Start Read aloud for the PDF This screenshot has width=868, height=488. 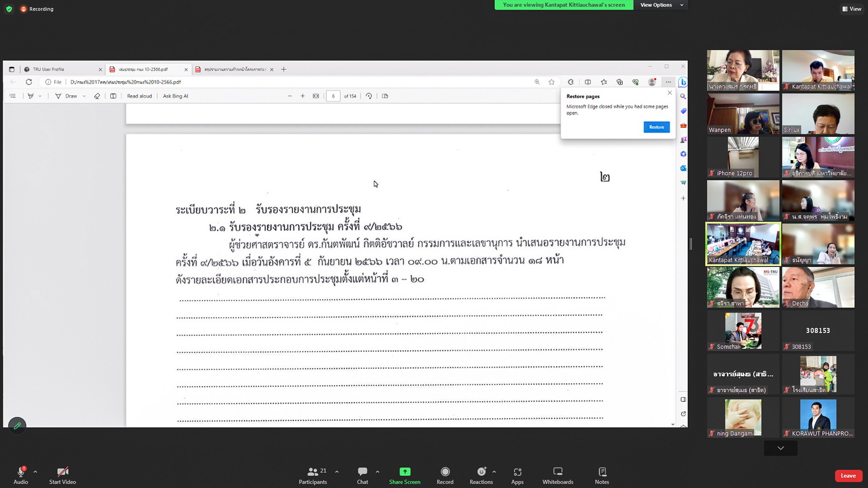pos(139,96)
